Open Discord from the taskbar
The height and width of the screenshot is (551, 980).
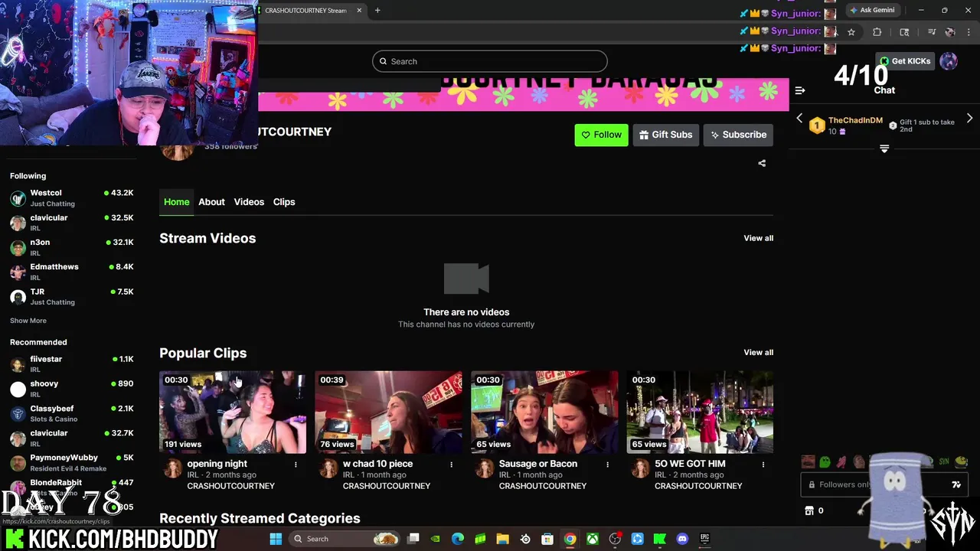tap(682, 539)
